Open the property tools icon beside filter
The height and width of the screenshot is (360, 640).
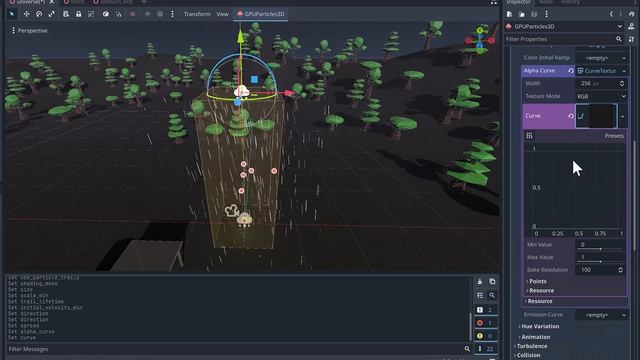[631, 39]
